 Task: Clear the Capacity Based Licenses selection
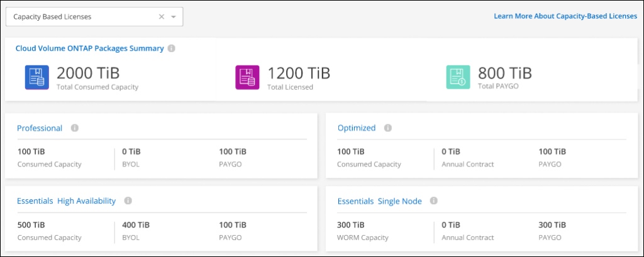(x=162, y=17)
